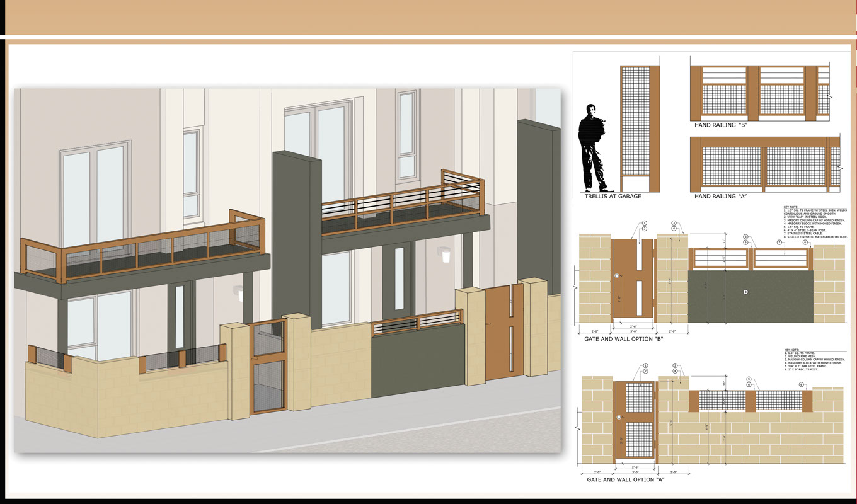
Task: Select the "HAND RAILING "A"" label
Action: pos(725,197)
